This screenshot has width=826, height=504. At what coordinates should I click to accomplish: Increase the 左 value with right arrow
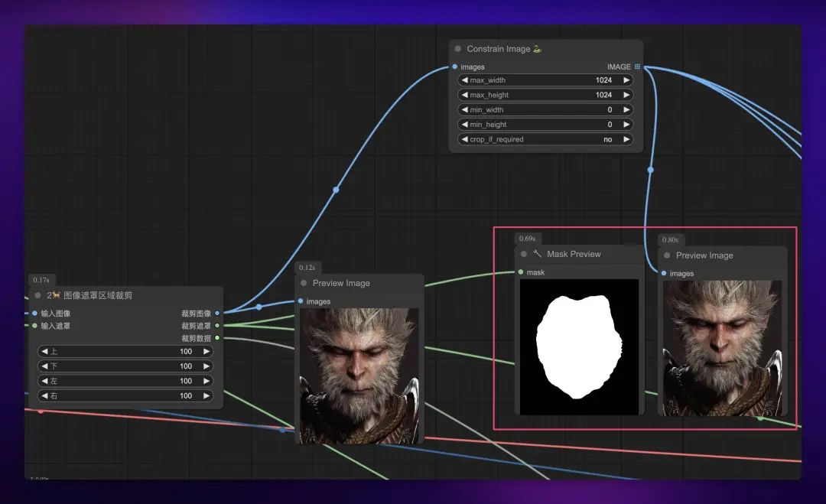click(x=206, y=381)
